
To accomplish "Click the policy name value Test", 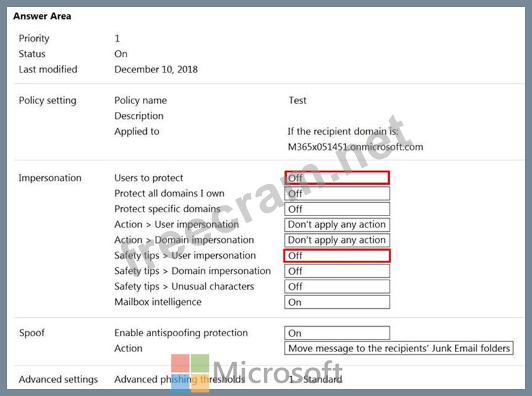I will coord(297,100).
